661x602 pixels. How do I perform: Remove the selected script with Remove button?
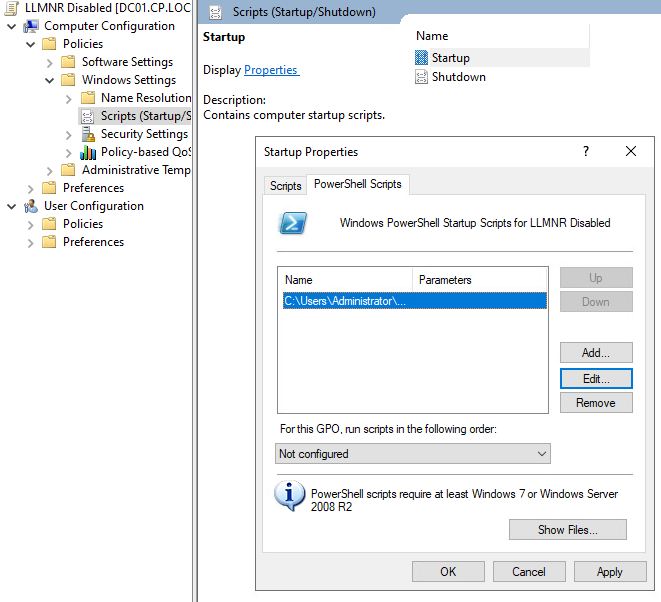(595, 403)
